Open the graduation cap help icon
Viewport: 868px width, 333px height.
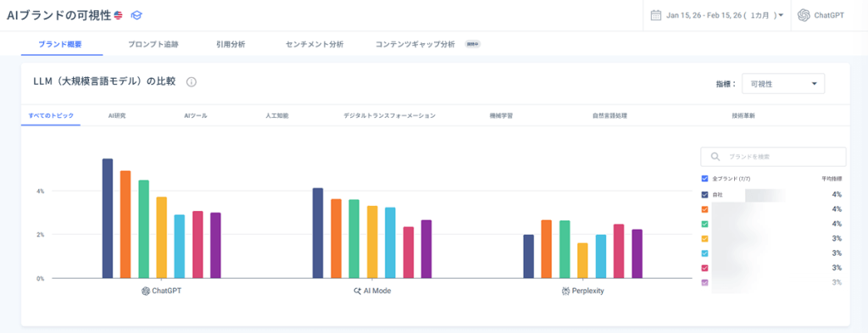tap(136, 15)
